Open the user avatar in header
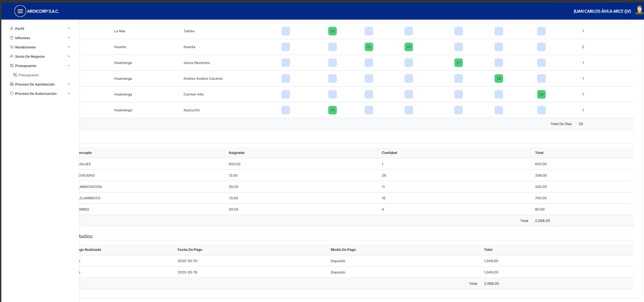 pos(639,10)
